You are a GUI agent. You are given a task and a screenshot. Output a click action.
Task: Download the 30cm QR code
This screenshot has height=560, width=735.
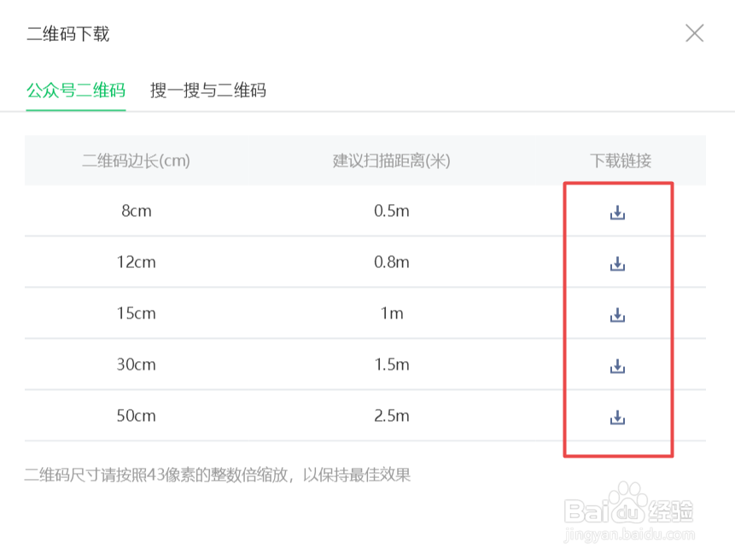coord(617,365)
